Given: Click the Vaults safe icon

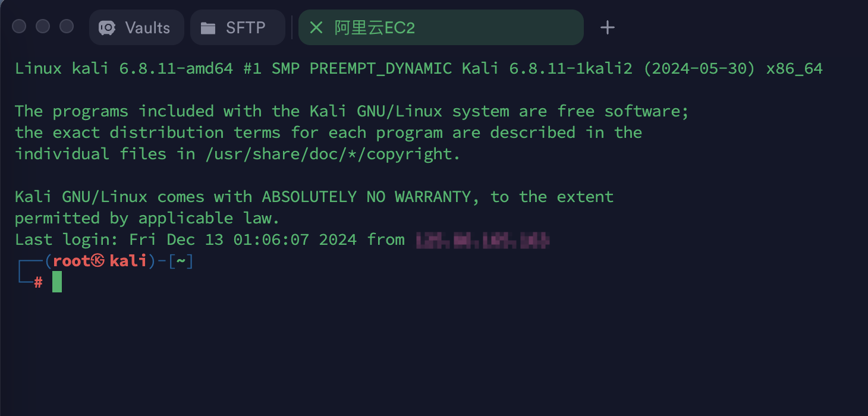Looking at the screenshot, I should (107, 28).
